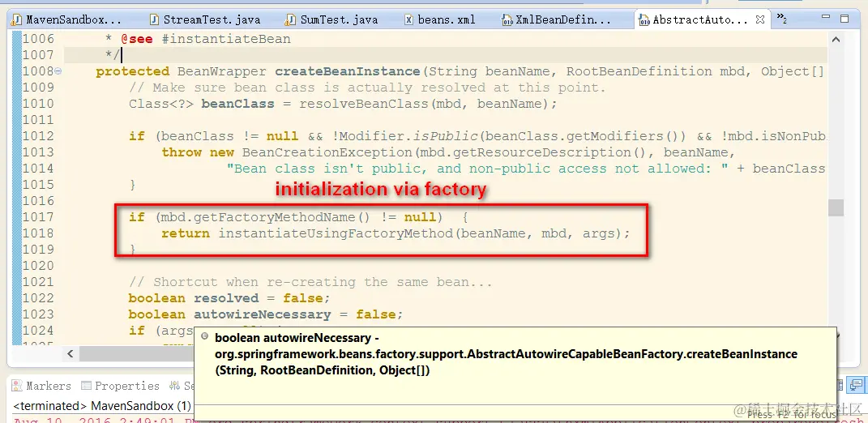The image size is (868, 423).
Task: Switch to the MavenSandbox editor tab
Action: [x=67, y=20]
